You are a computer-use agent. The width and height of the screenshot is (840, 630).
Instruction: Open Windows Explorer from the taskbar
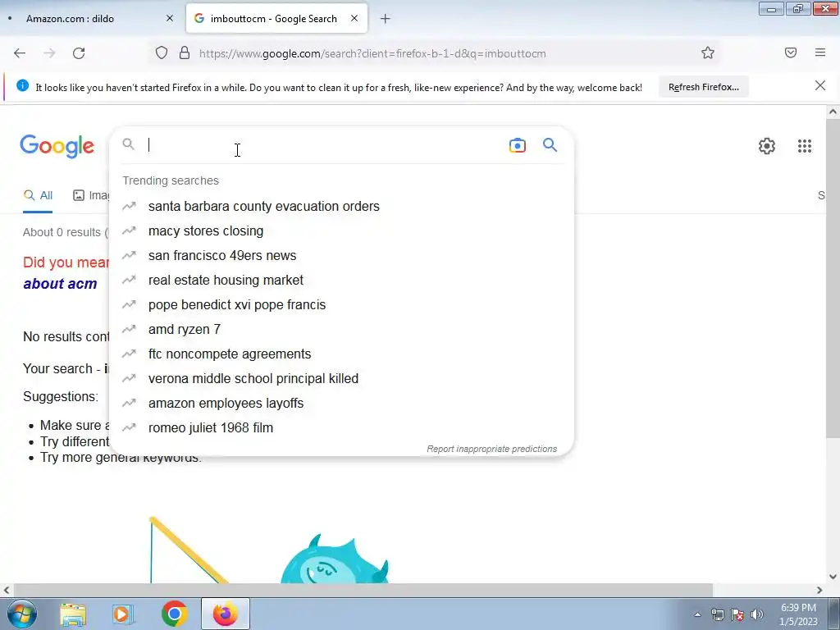pyautogui.click(x=73, y=614)
